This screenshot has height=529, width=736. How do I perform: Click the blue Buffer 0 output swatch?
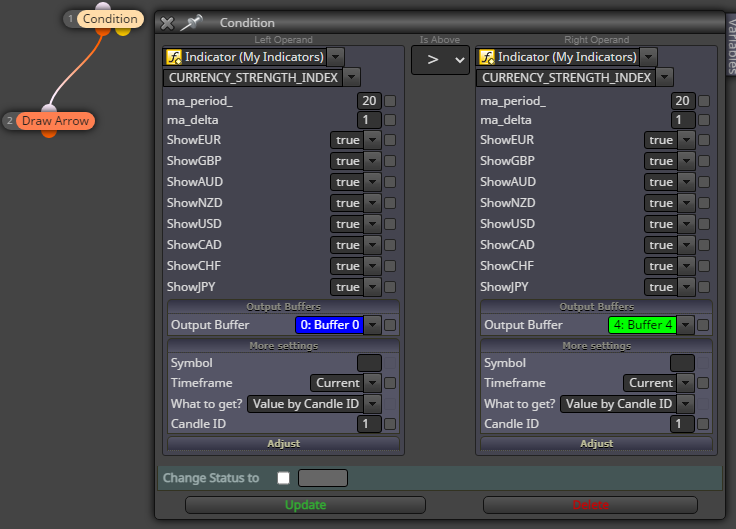(x=330, y=325)
